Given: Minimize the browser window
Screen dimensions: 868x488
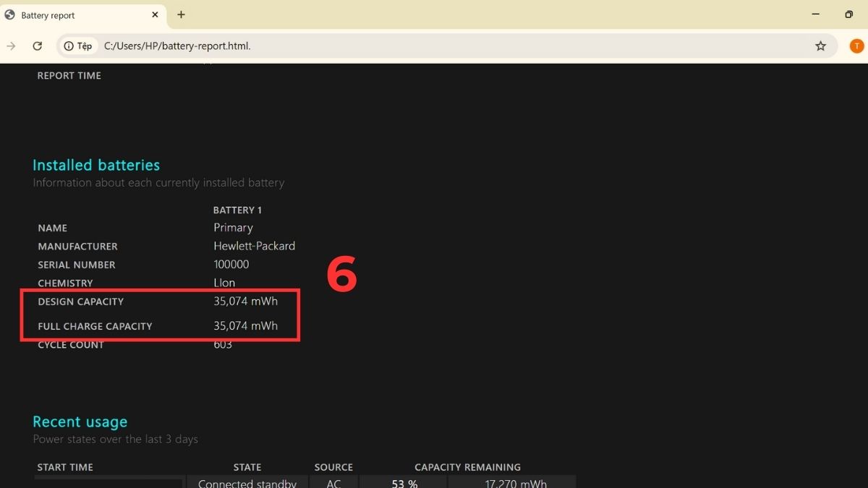Looking at the screenshot, I should [x=816, y=14].
